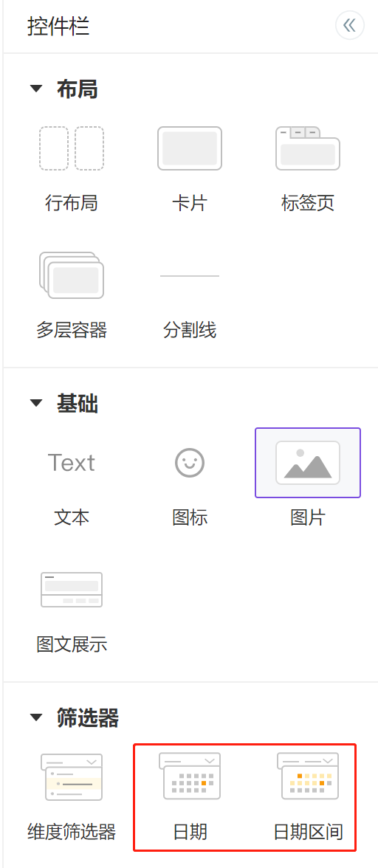Select the 图文展示 image-text display icon
Screen dimensions: 378x868
(72, 590)
